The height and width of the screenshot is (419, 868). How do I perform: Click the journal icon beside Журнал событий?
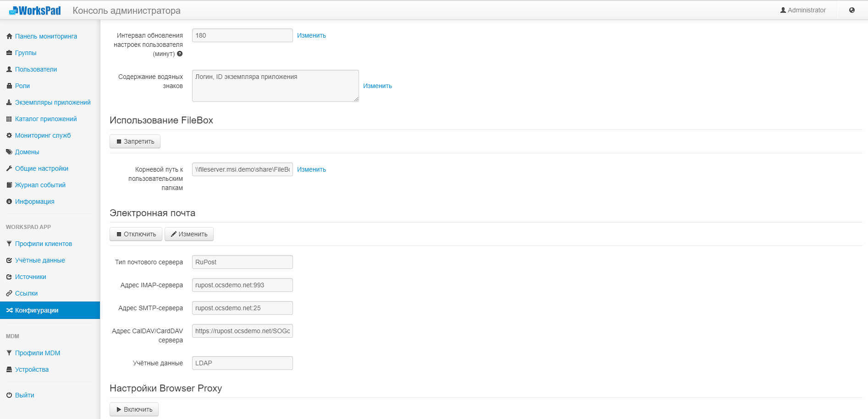[x=9, y=185]
